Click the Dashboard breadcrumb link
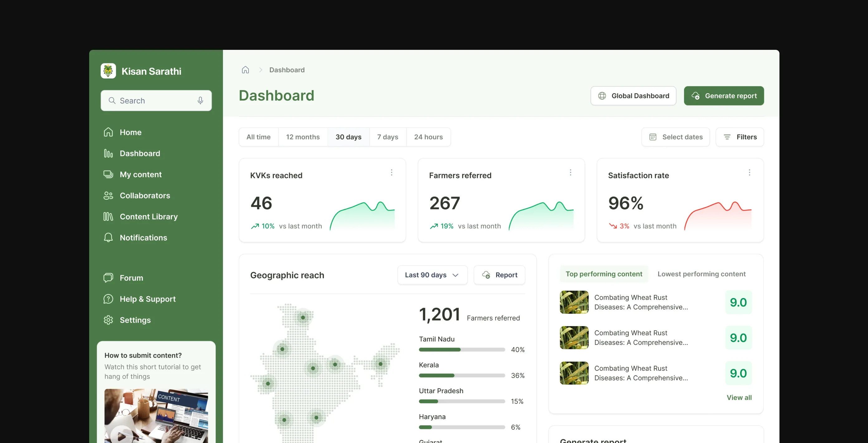The height and width of the screenshot is (443, 868). pyautogui.click(x=287, y=70)
